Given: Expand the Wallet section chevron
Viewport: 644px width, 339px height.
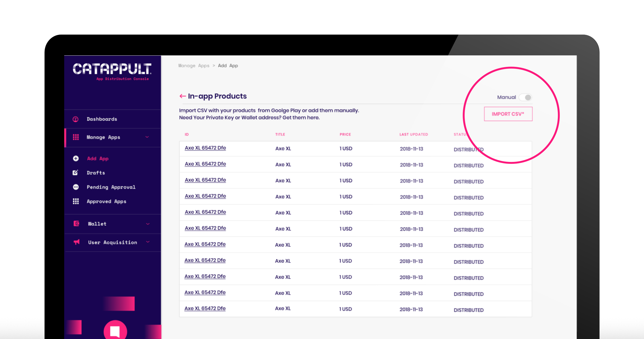Looking at the screenshot, I should pos(148,224).
